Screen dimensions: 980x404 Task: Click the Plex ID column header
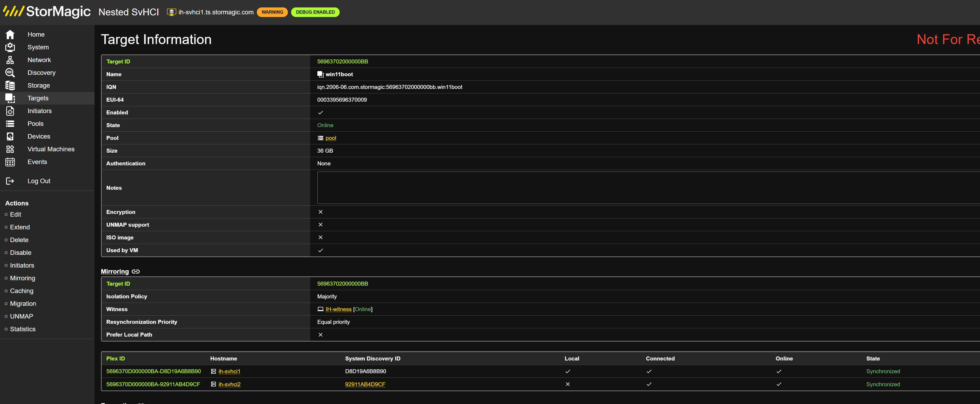(116, 358)
